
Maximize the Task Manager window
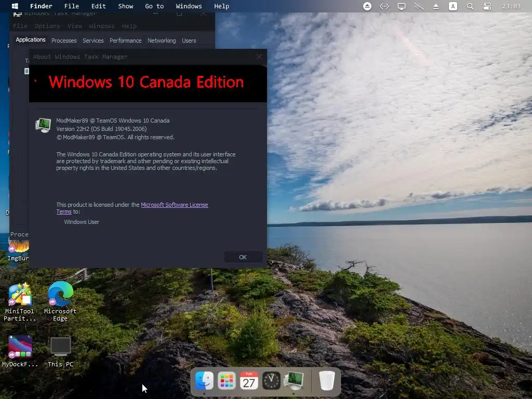[179, 14]
